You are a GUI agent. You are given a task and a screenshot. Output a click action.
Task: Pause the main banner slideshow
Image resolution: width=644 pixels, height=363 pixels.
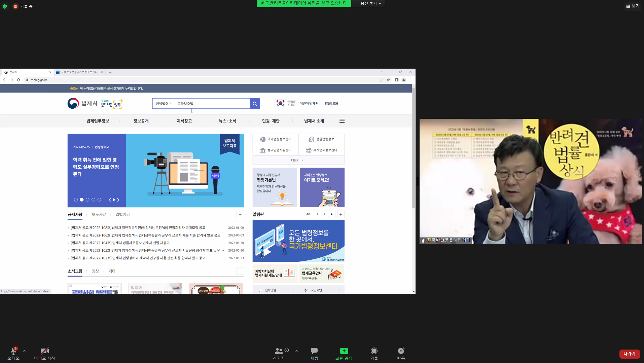(114, 200)
